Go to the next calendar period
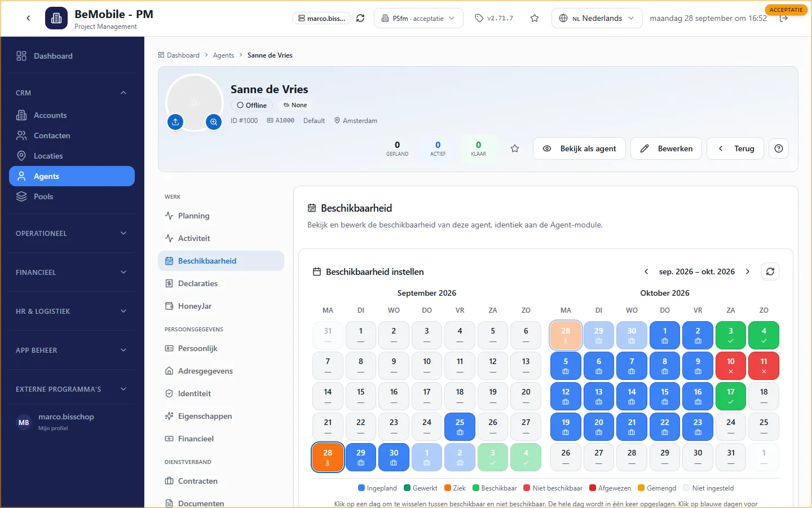The image size is (812, 508). pos(748,271)
